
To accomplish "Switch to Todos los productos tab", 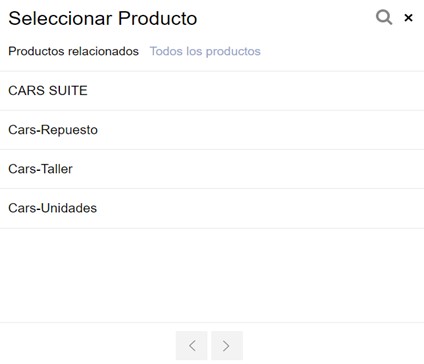I will [x=205, y=51].
